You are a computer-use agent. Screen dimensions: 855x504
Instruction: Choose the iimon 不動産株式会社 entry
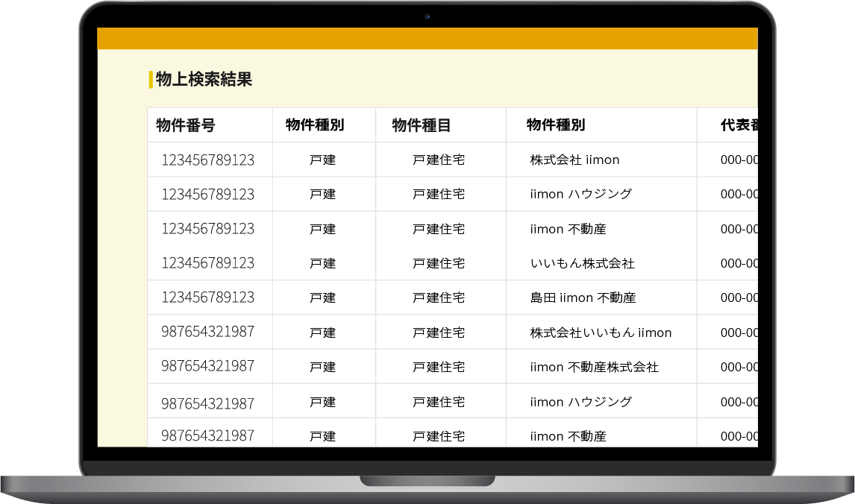pos(594,367)
